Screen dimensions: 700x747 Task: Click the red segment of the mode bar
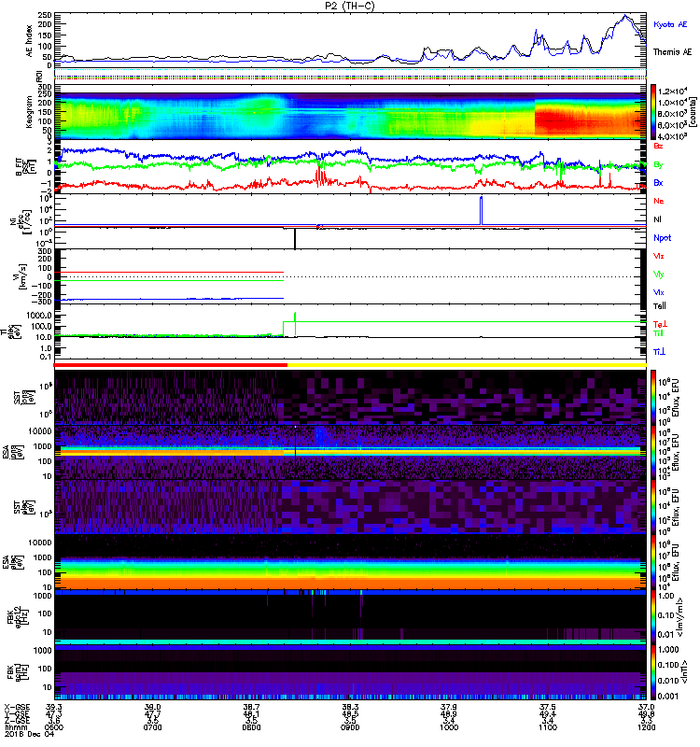pos(170,364)
